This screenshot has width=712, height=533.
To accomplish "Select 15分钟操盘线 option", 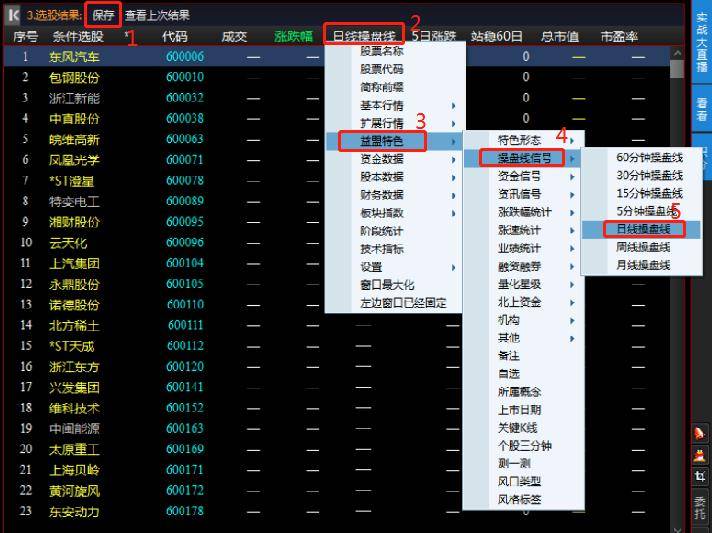I will click(x=642, y=193).
